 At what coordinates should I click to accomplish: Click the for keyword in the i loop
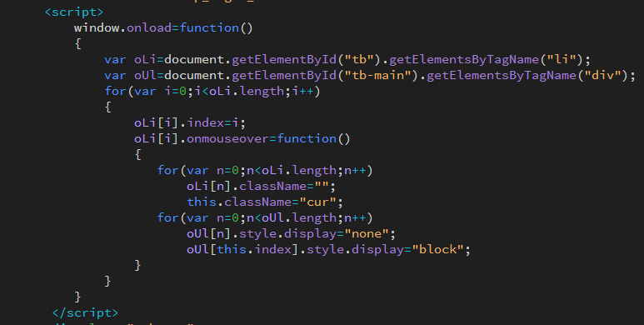tap(116, 91)
